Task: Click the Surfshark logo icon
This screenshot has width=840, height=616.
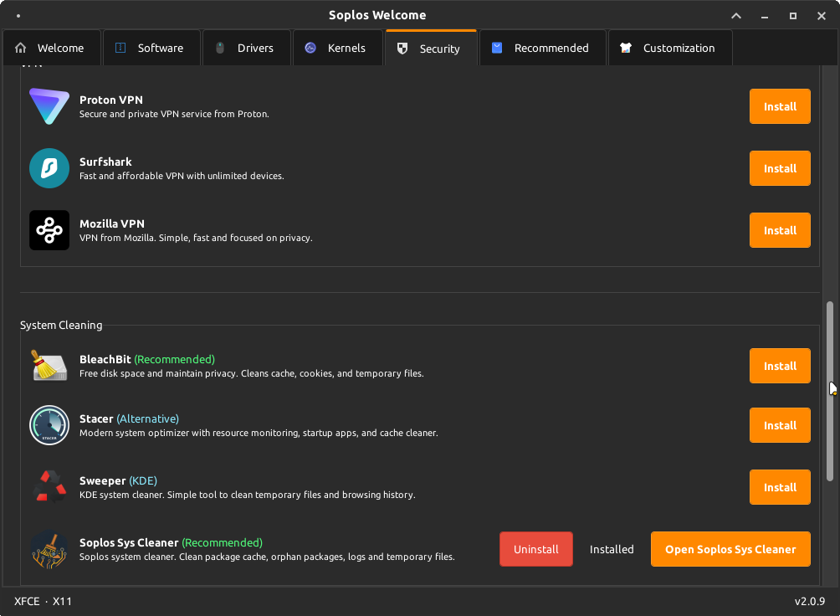Action: point(49,168)
